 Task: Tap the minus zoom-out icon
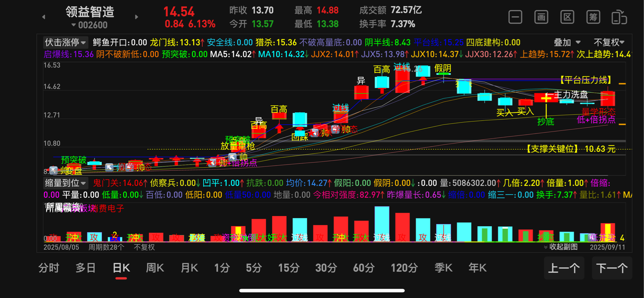[x=515, y=17]
